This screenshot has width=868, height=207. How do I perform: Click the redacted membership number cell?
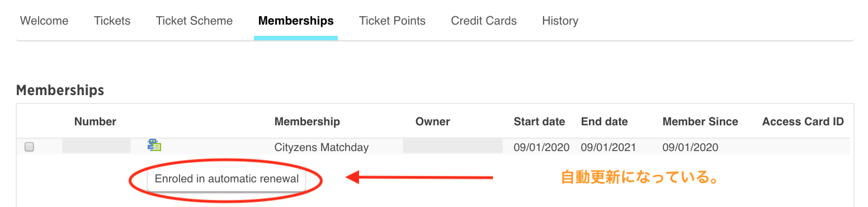coord(96,147)
